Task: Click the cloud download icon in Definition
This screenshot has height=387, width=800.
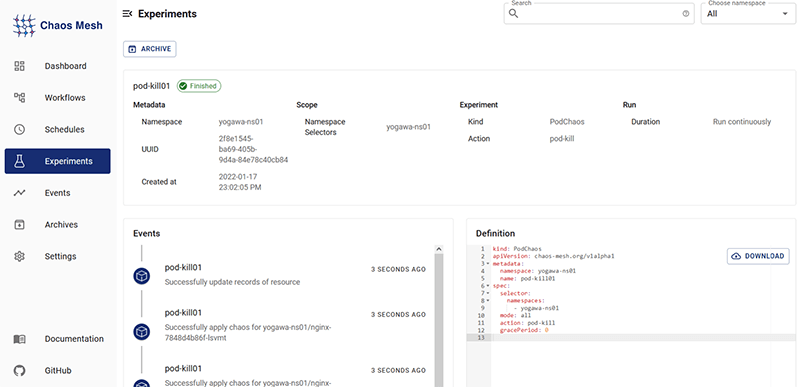Action: point(736,256)
